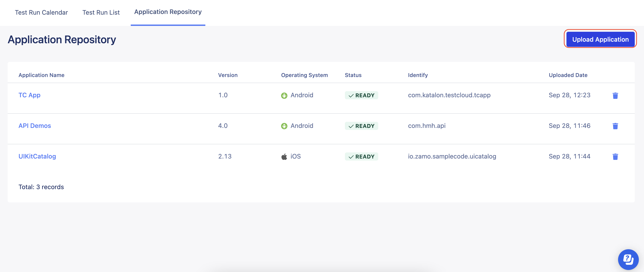Screen dimensions: 644x272
Task: Delete UIKitCatalog with the trash icon
Action: coord(615,157)
